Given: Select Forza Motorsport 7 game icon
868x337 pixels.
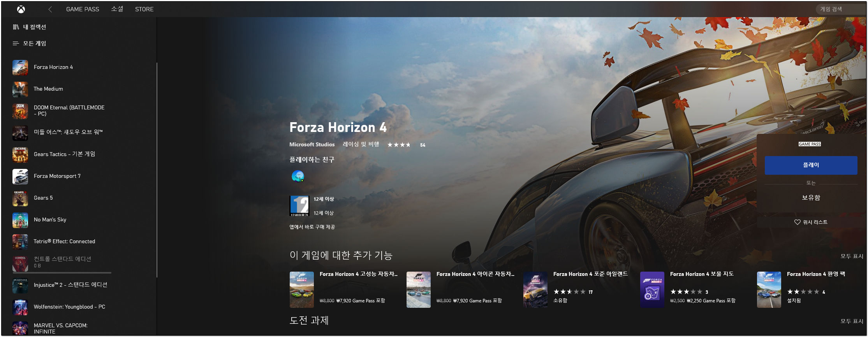Looking at the screenshot, I should [x=20, y=176].
